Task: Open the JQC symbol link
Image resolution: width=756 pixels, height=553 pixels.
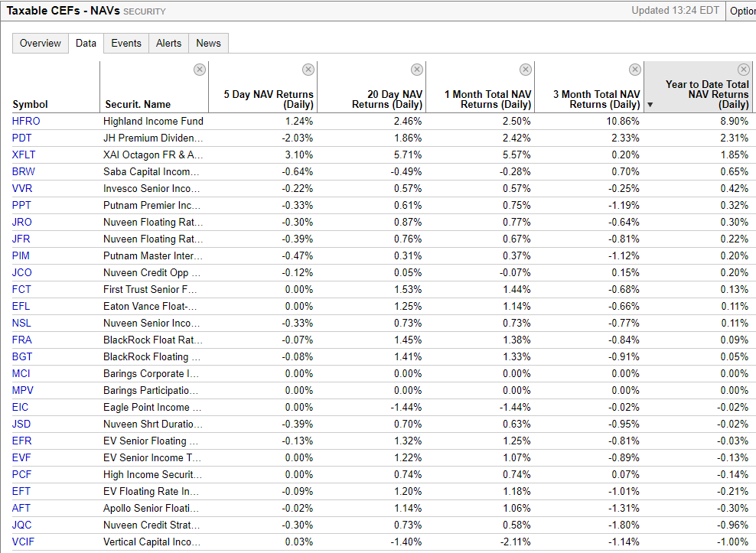Action: pyautogui.click(x=21, y=525)
